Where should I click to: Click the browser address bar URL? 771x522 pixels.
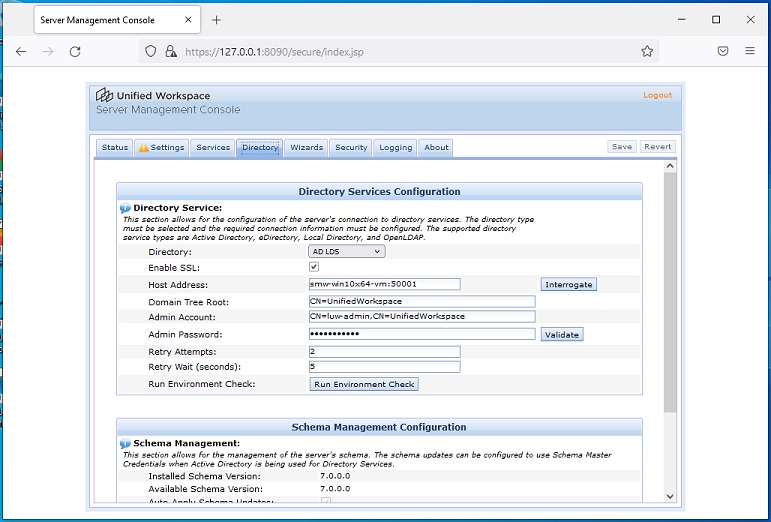click(x=274, y=52)
